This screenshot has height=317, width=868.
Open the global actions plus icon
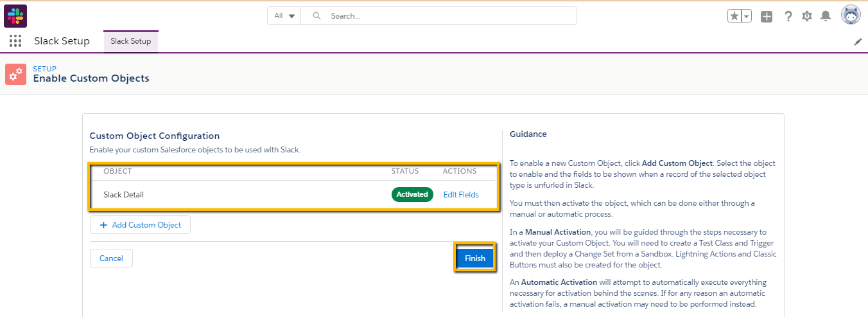[767, 16]
